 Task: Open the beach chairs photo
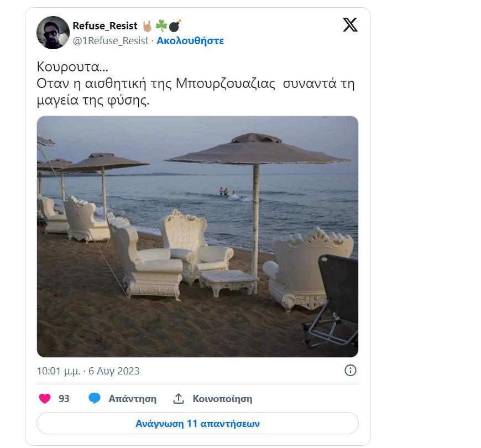tap(197, 236)
